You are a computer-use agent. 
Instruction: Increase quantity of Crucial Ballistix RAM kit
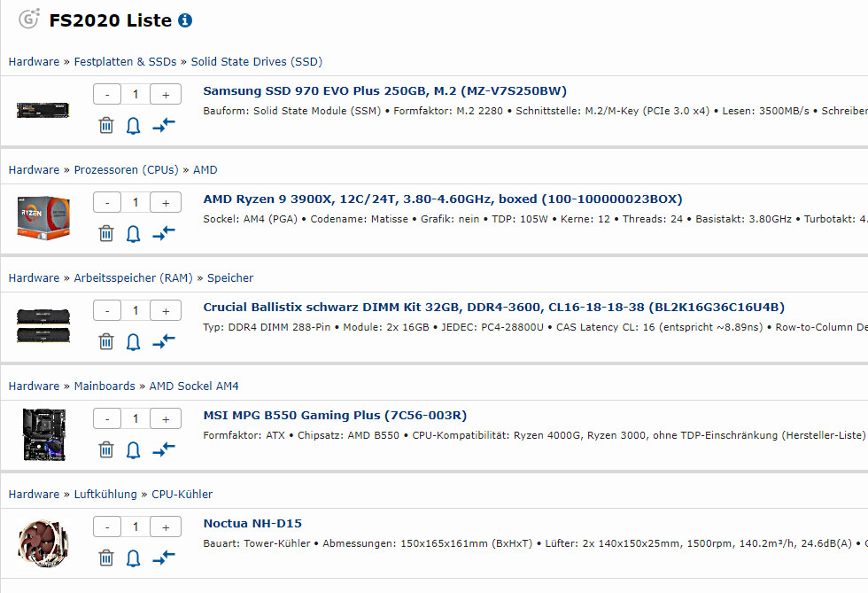(x=166, y=311)
